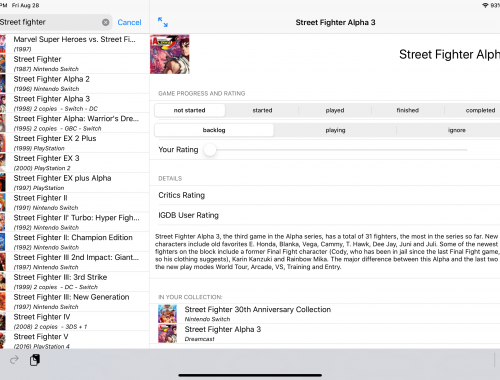The height and width of the screenshot is (380, 500).
Task: Tap the Critics Rating row
Action: click(x=325, y=195)
